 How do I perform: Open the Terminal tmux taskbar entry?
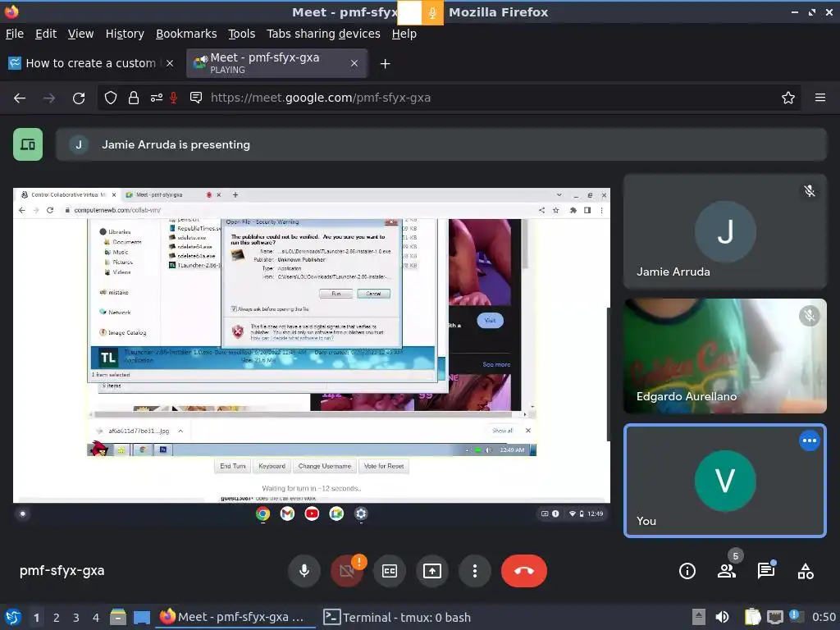tap(398, 618)
